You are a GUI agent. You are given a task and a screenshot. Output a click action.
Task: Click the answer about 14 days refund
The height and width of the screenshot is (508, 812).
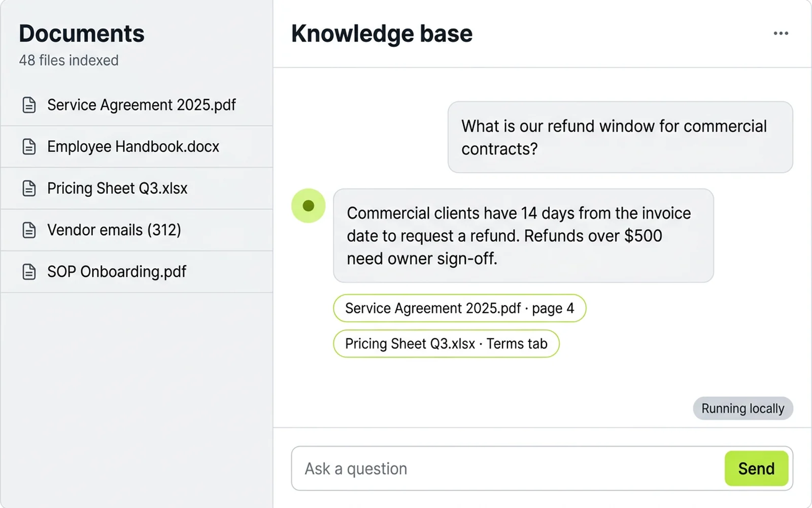point(523,236)
